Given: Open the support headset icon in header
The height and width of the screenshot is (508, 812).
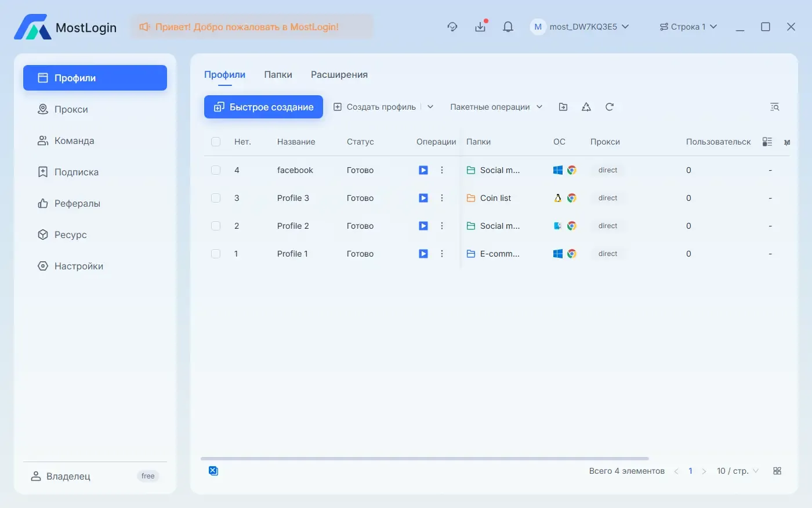Looking at the screenshot, I should pyautogui.click(x=452, y=27).
